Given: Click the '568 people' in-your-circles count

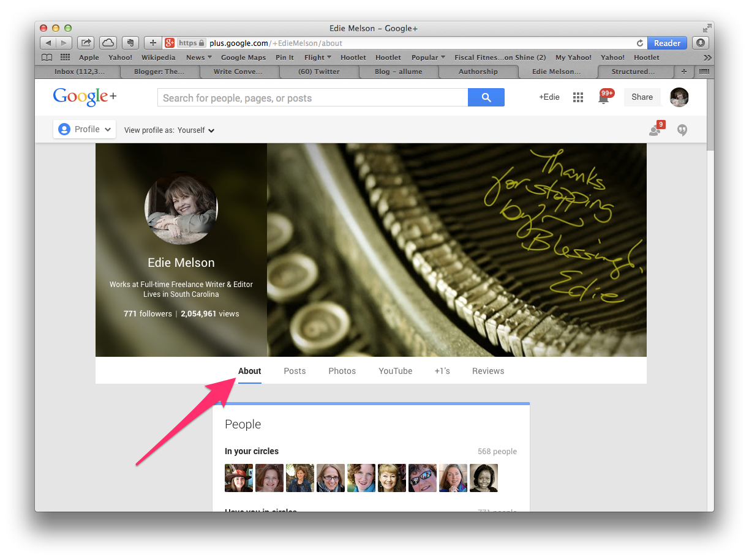Looking at the screenshot, I should pyautogui.click(x=497, y=452).
